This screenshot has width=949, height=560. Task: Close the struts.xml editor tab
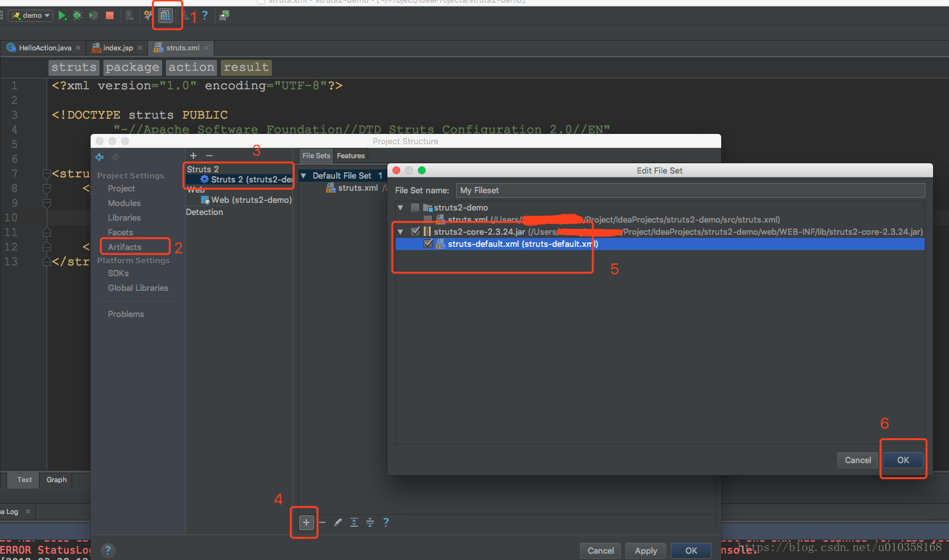click(206, 48)
